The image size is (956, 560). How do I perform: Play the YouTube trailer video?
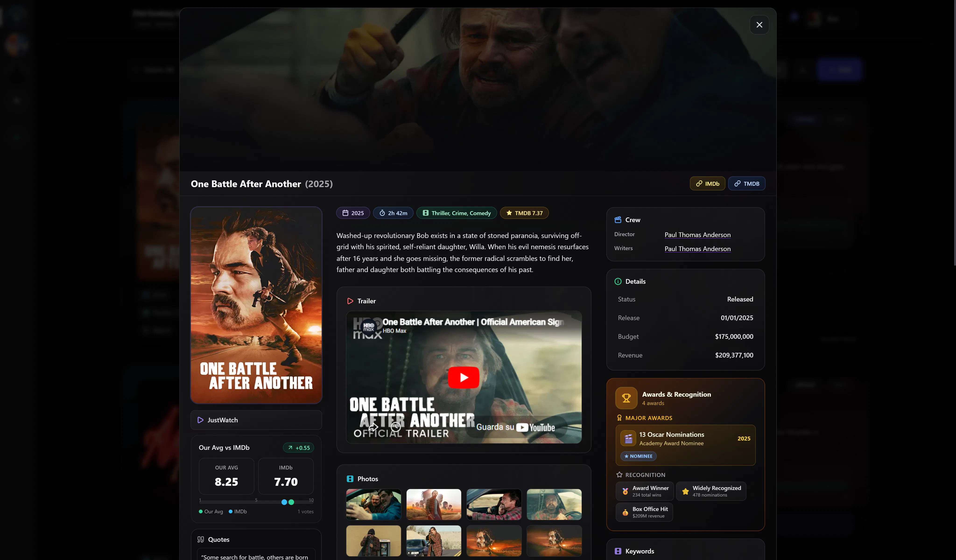pyautogui.click(x=464, y=377)
